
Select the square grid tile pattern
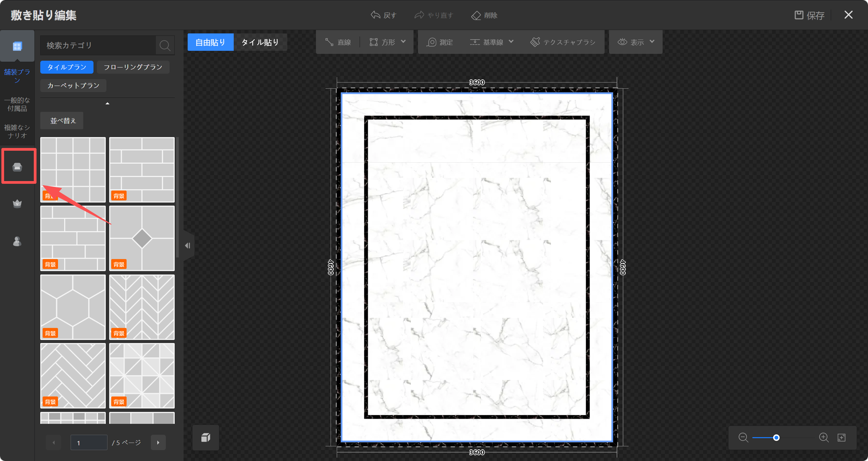tap(73, 170)
